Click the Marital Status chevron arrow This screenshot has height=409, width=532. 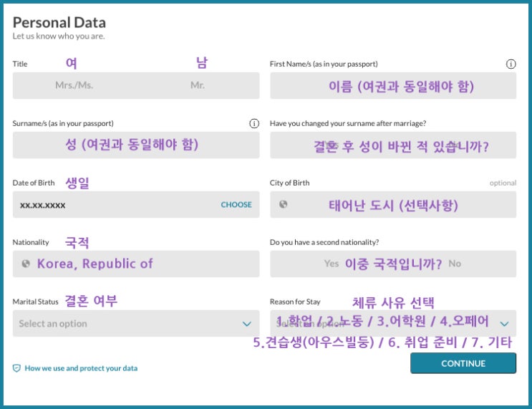[246, 324]
